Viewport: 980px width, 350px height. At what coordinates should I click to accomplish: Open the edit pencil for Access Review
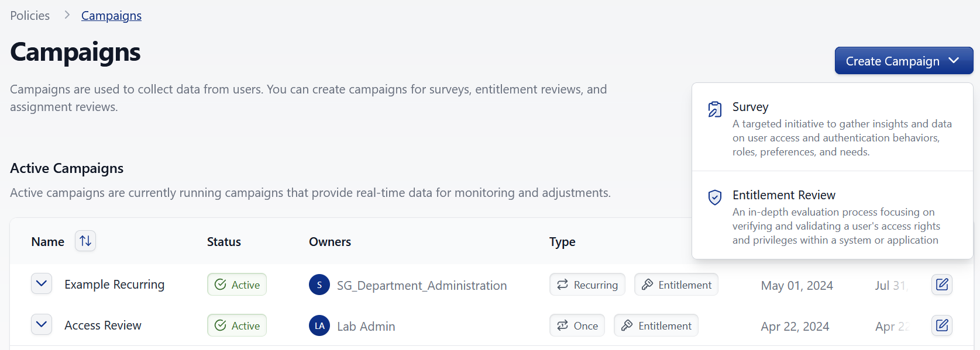942,325
